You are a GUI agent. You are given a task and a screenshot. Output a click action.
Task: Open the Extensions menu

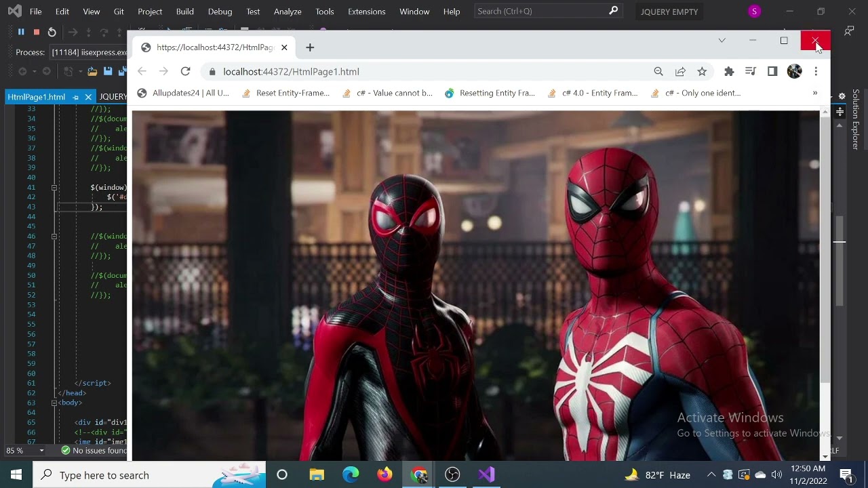[366, 12]
